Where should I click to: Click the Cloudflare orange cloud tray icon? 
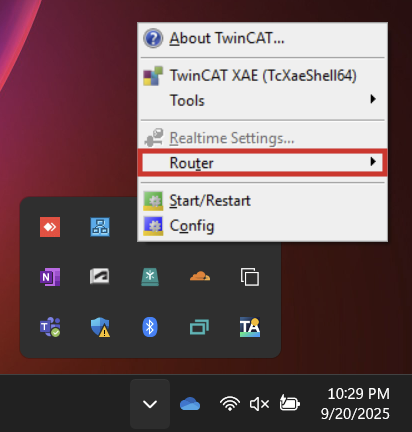tap(200, 276)
